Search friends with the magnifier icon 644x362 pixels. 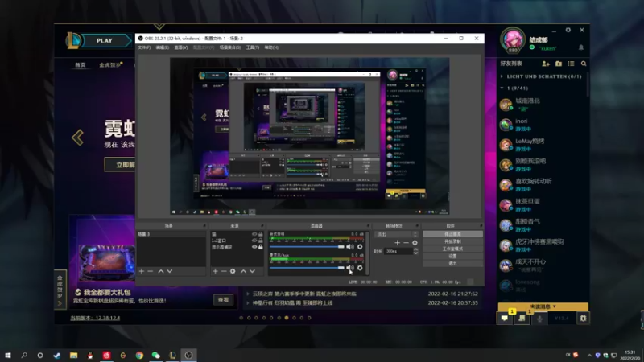584,64
